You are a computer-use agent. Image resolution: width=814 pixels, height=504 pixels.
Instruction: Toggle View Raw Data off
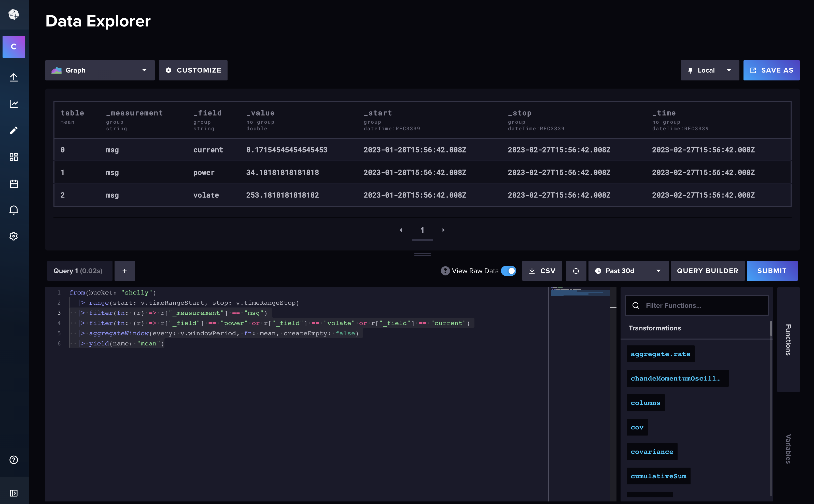[x=508, y=271]
